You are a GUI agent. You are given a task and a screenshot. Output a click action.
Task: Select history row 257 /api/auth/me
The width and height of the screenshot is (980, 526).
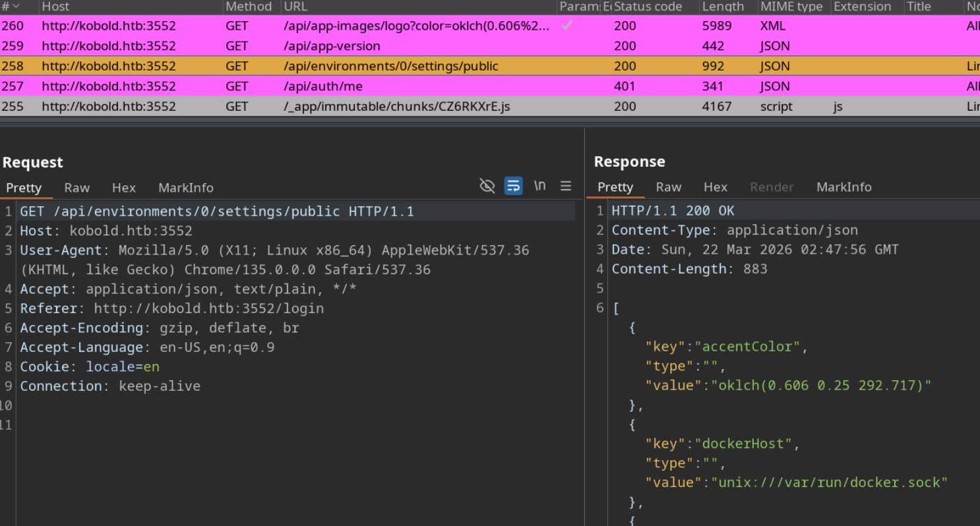pyautogui.click(x=490, y=86)
